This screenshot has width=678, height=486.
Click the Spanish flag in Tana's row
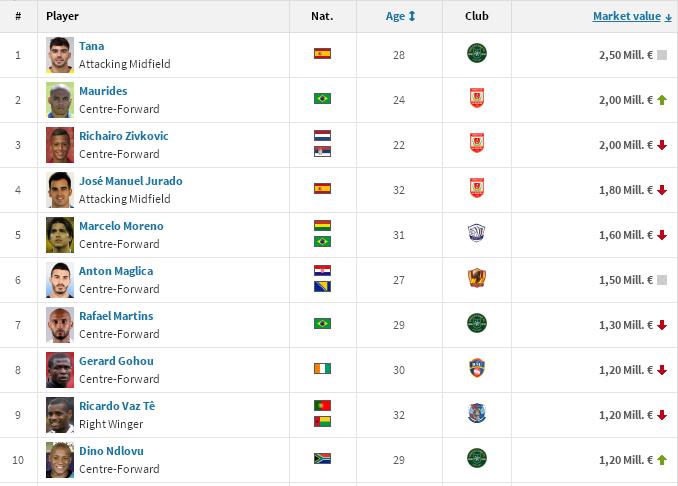point(322,54)
